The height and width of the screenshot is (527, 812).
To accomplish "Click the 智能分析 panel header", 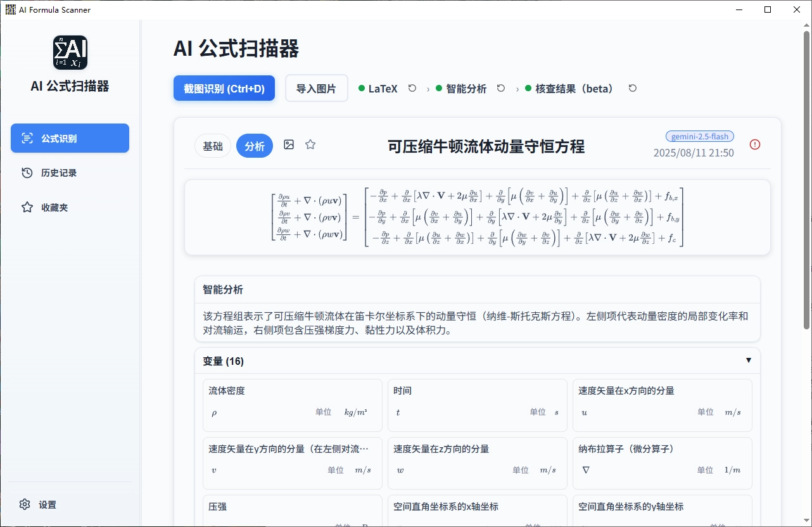I will point(478,289).
